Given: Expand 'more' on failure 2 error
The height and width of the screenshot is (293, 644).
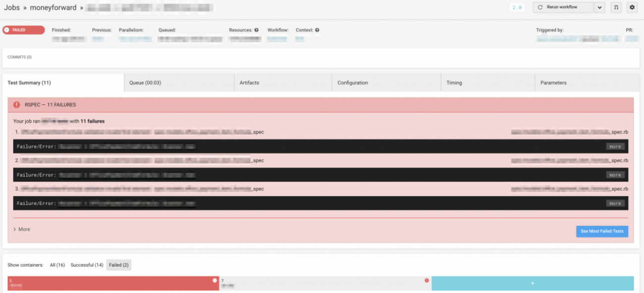Looking at the screenshot, I should [x=615, y=175].
